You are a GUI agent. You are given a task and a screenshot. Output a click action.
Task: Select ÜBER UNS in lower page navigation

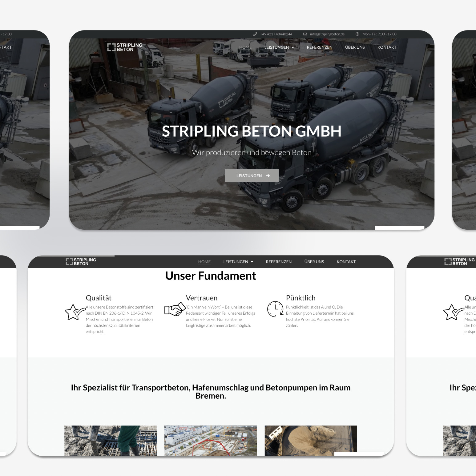point(314,262)
